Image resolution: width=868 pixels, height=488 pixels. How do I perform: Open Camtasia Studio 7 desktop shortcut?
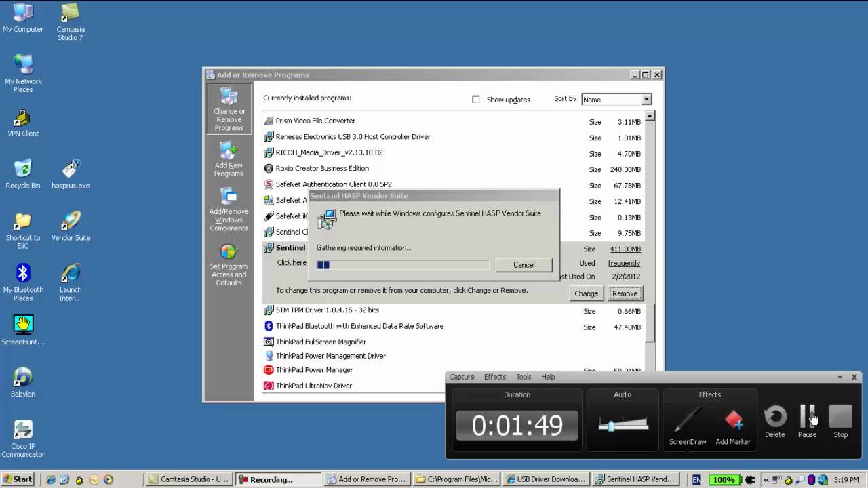click(70, 22)
